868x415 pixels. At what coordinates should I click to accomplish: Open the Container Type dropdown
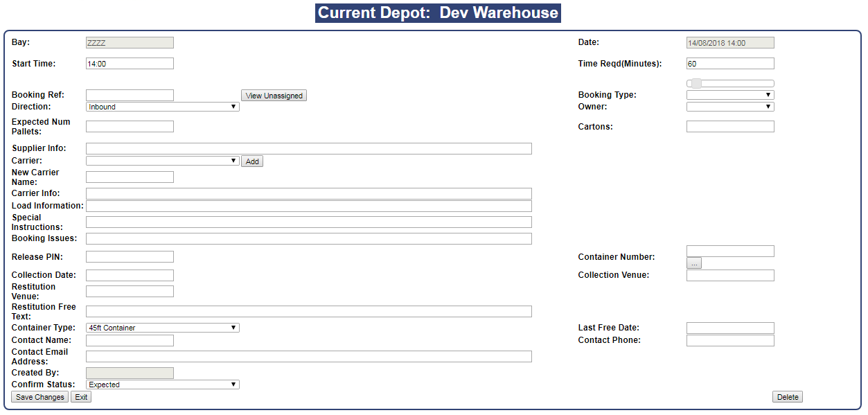163,328
